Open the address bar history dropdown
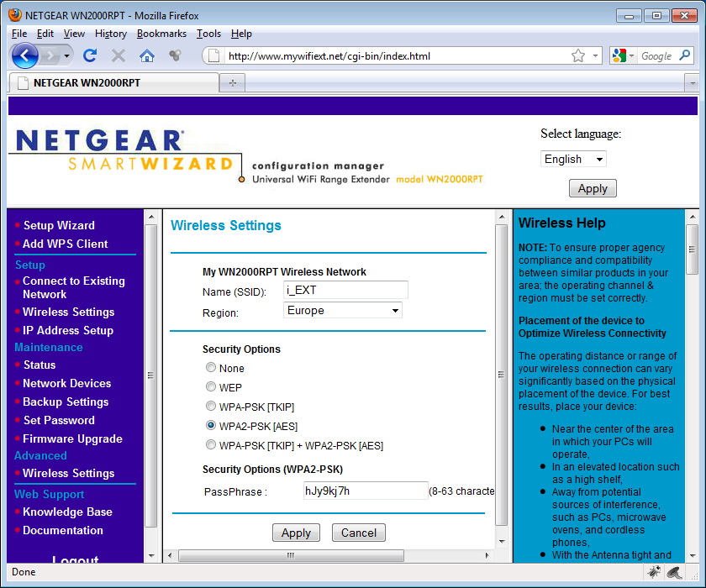706x588 pixels. click(x=595, y=55)
